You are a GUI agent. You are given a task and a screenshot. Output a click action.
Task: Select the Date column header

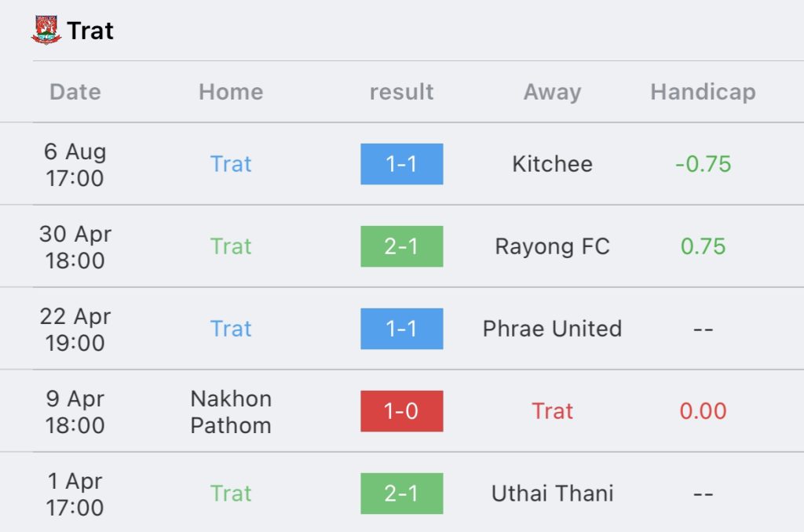pos(75,92)
